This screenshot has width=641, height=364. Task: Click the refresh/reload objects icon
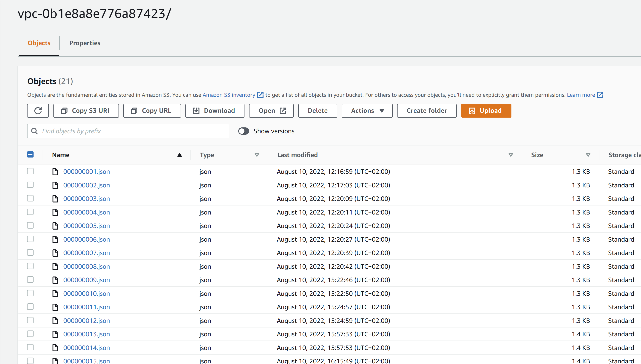(37, 111)
